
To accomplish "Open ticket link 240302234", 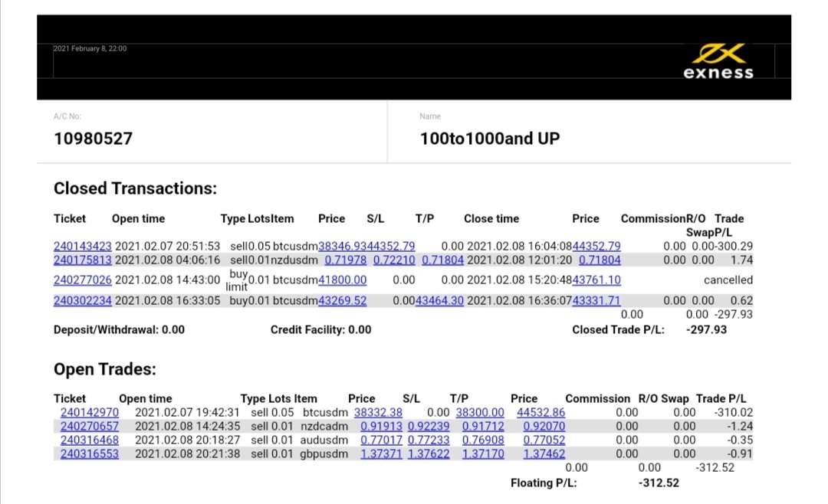I will pyautogui.click(x=82, y=300).
